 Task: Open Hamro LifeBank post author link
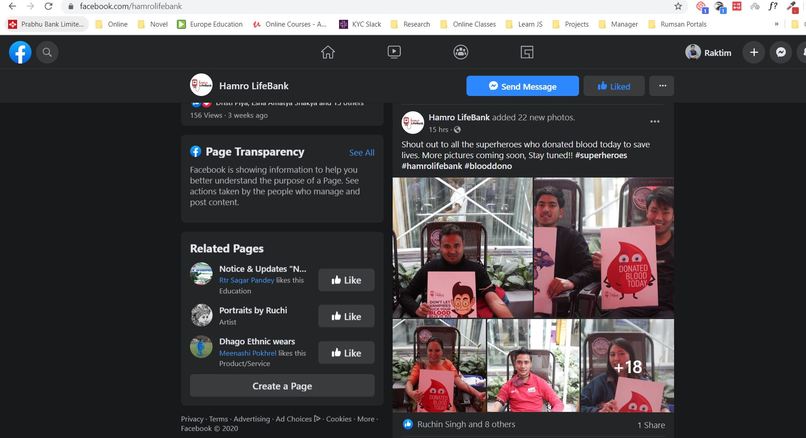coord(459,117)
